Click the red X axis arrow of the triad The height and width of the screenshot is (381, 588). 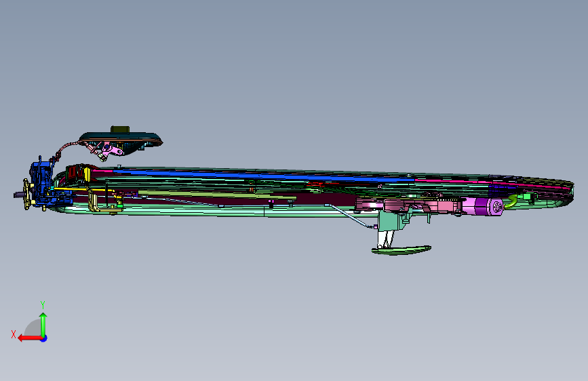point(29,338)
